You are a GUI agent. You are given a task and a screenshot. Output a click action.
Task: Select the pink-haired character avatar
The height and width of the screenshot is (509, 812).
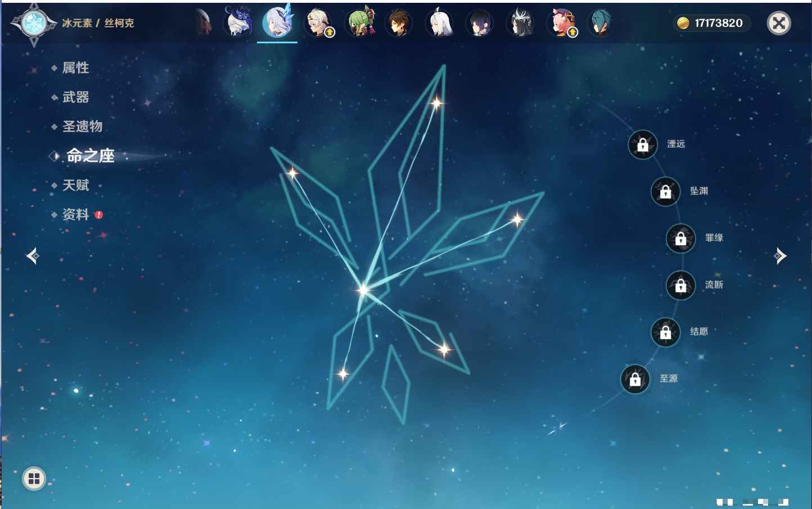(x=562, y=23)
